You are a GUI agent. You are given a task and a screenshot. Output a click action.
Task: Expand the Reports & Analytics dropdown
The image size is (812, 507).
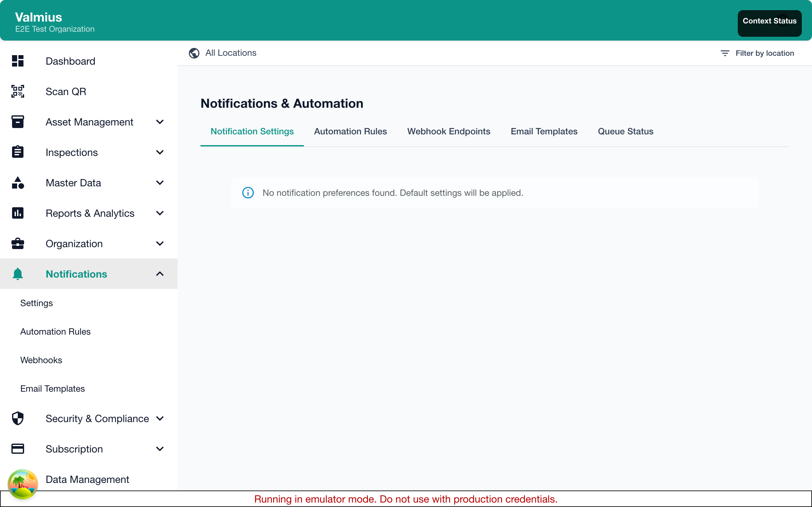[160, 213]
